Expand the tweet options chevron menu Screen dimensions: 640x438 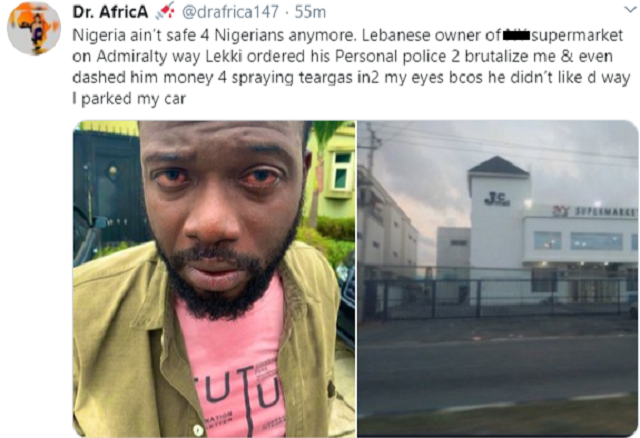pyautogui.click(x=631, y=10)
